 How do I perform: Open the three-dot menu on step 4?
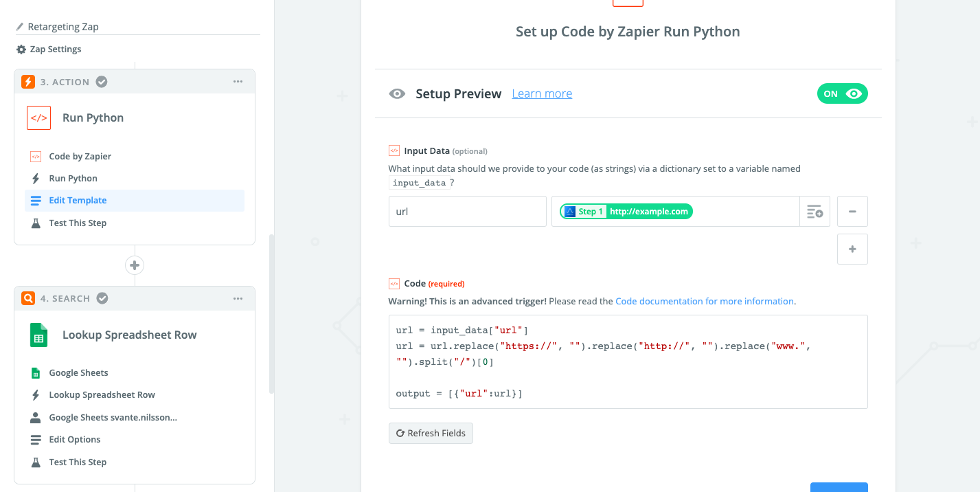pos(238,299)
